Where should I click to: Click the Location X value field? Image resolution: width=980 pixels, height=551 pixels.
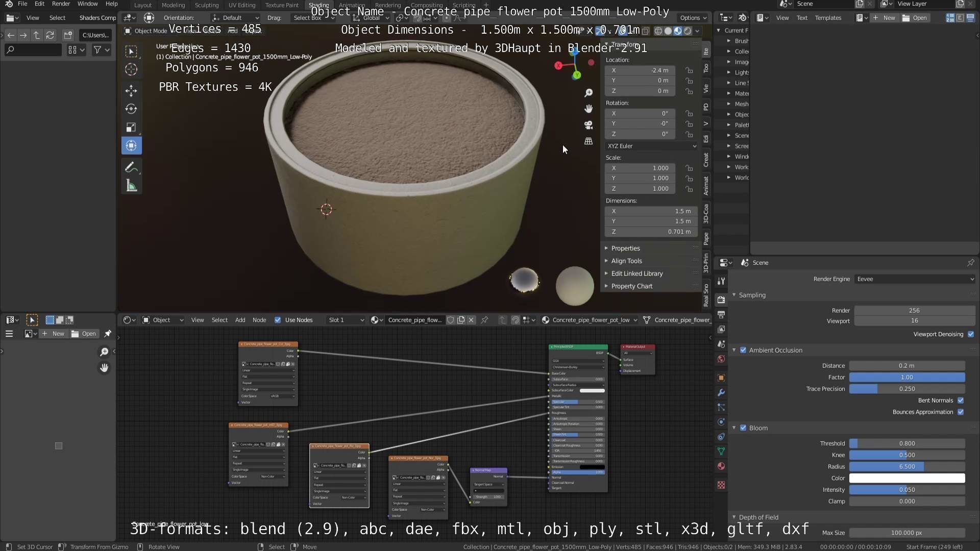point(640,70)
